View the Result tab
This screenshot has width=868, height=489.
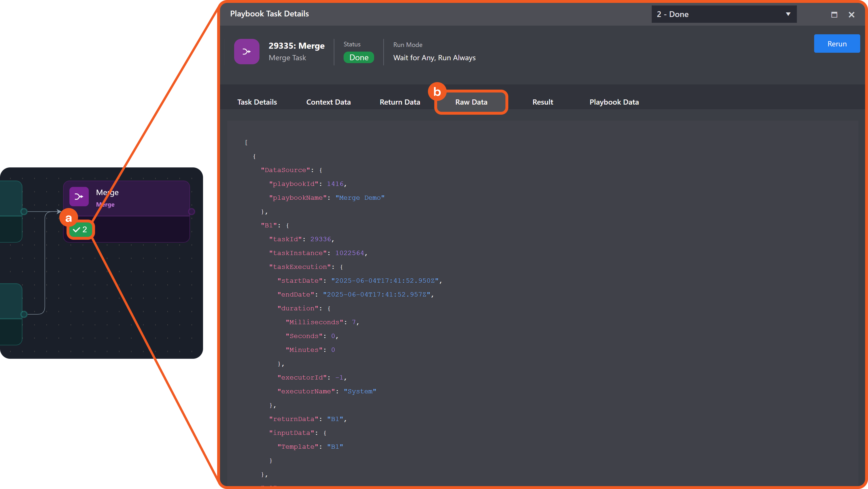pos(543,102)
